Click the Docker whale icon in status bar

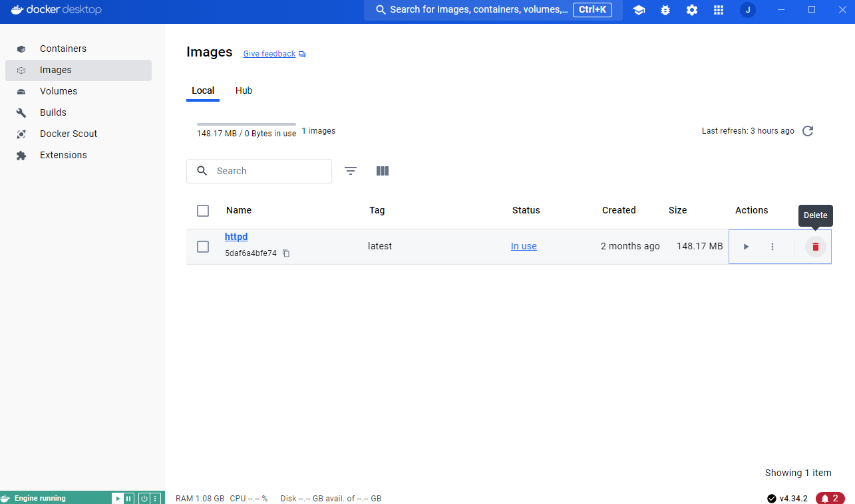(5, 498)
